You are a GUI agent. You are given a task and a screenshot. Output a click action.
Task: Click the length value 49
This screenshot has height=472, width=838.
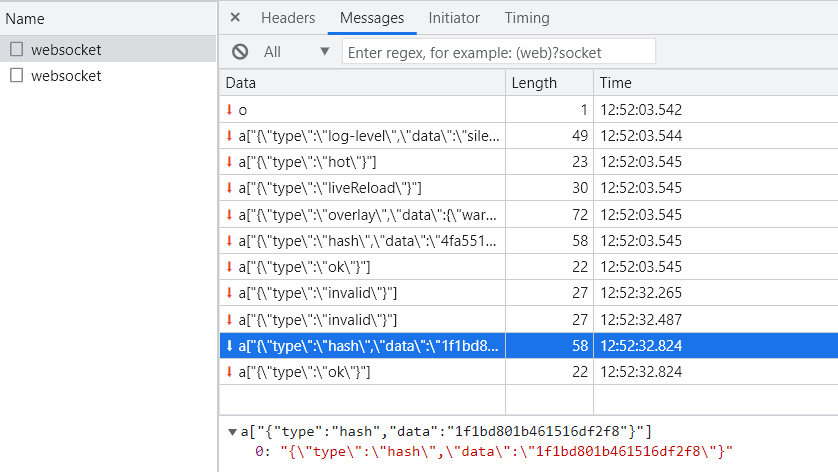point(580,136)
